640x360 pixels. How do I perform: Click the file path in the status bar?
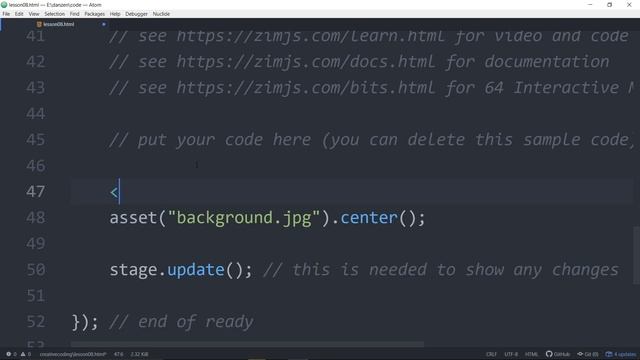tap(73, 354)
